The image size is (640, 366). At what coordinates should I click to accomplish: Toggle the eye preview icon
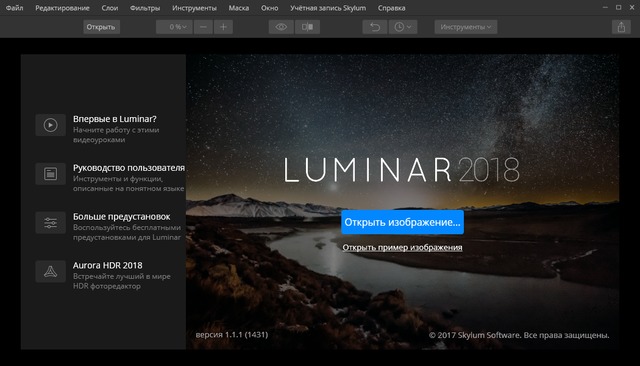click(281, 27)
